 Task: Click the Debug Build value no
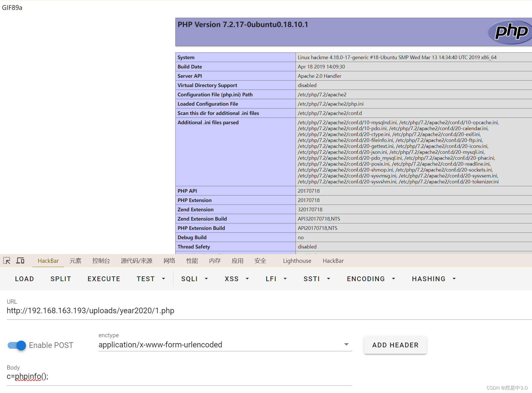[301, 237]
